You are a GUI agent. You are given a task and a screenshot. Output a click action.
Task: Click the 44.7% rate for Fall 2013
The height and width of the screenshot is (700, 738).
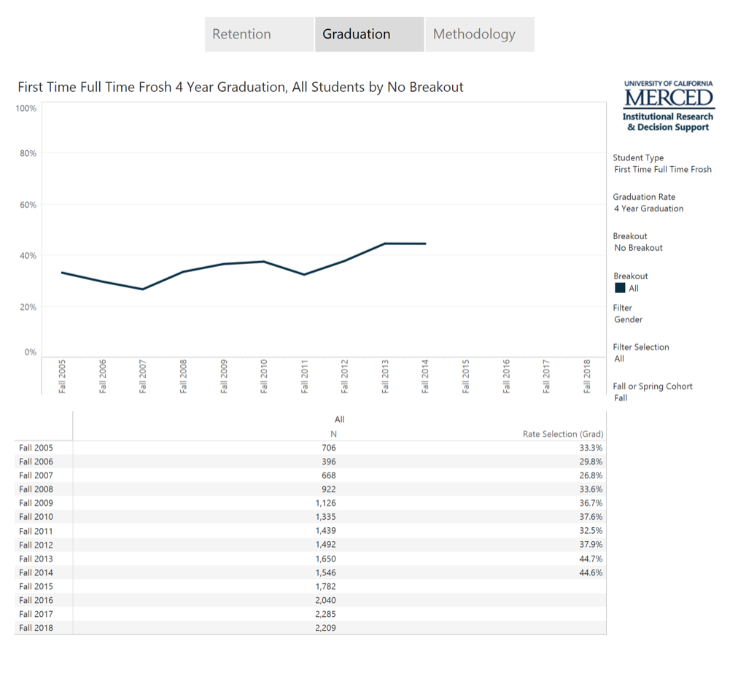pos(591,559)
